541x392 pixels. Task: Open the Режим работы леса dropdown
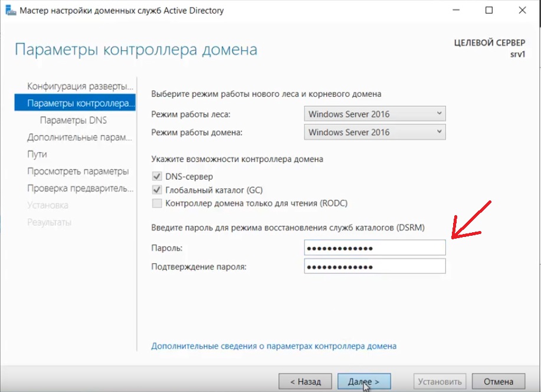click(x=375, y=114)
